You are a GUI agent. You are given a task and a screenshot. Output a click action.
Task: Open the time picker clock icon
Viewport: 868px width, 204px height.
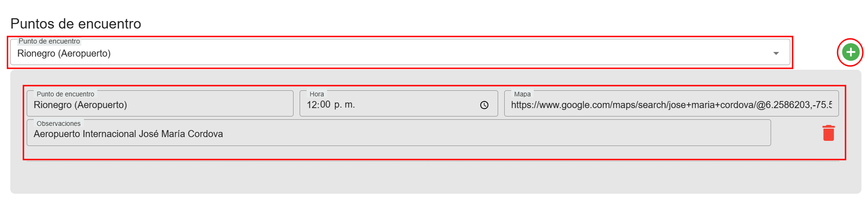(484, 105)
